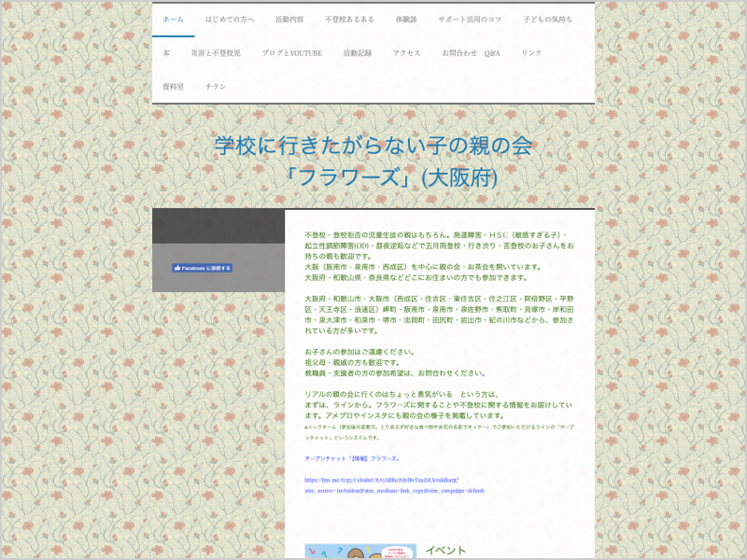Open the 本 menu item
This screenshot has height=560, width=747.
coord(166,53)
